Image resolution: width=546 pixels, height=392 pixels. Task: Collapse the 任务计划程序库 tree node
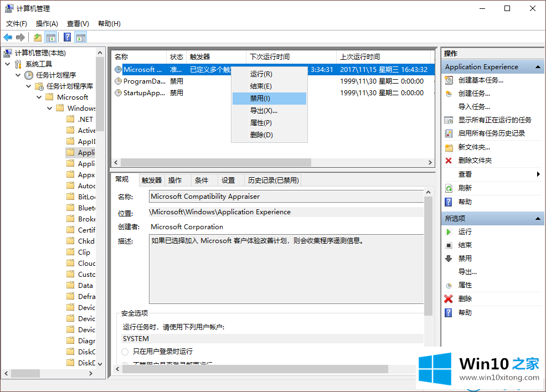click(29, 86)
